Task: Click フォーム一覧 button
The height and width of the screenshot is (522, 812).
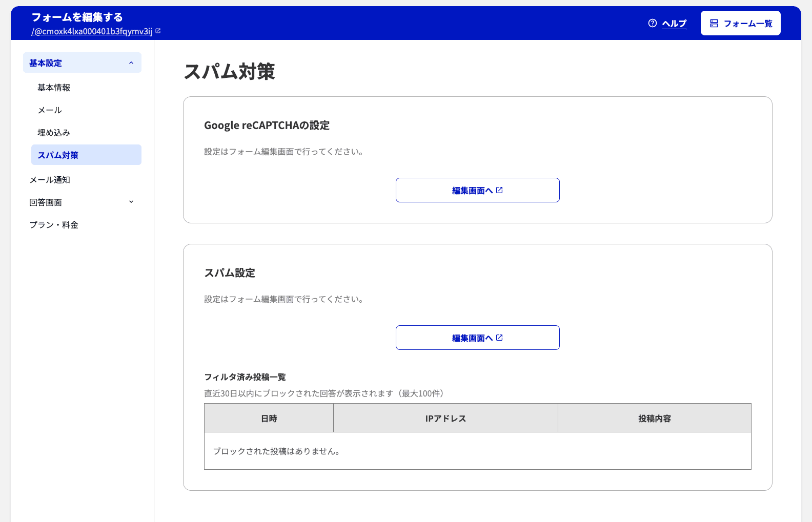Action: [x=741, y=23]
